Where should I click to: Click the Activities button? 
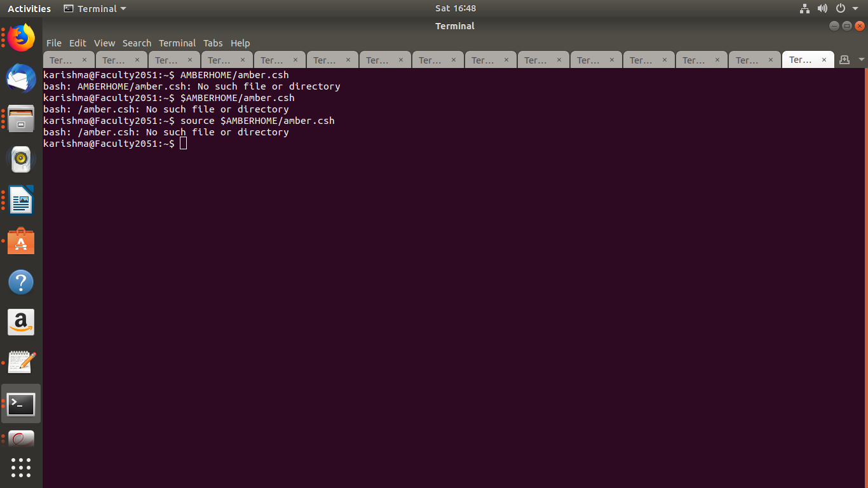coord(29,8)
